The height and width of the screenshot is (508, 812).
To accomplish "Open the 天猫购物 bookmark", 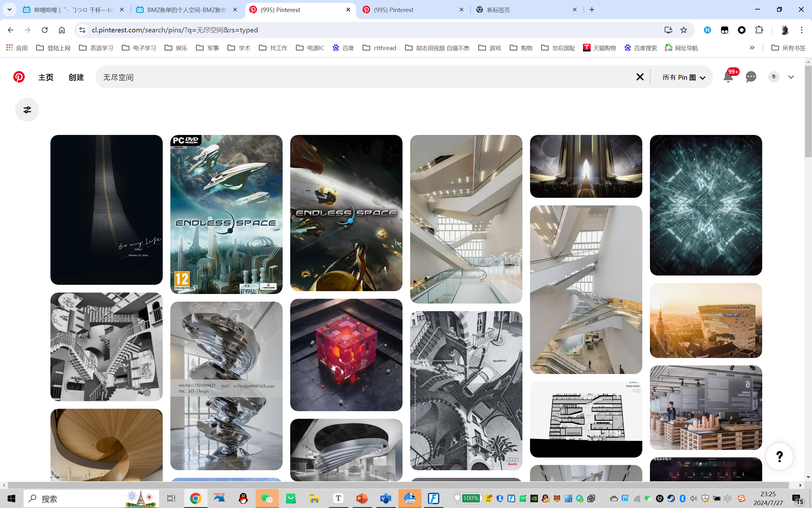I will click(x=599, y=48).
